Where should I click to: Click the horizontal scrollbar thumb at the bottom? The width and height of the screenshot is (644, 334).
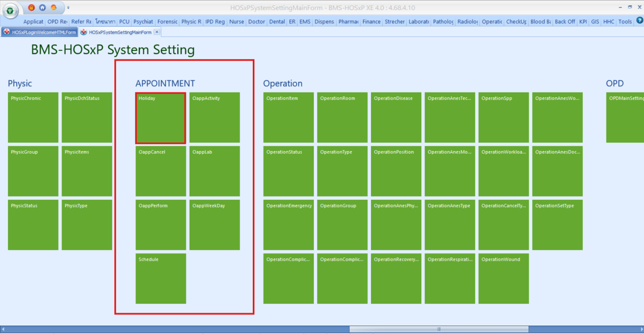[439, 329]
